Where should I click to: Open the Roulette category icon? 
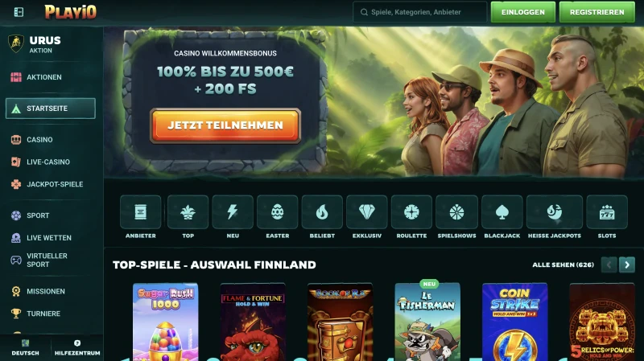tap(411, 212)
